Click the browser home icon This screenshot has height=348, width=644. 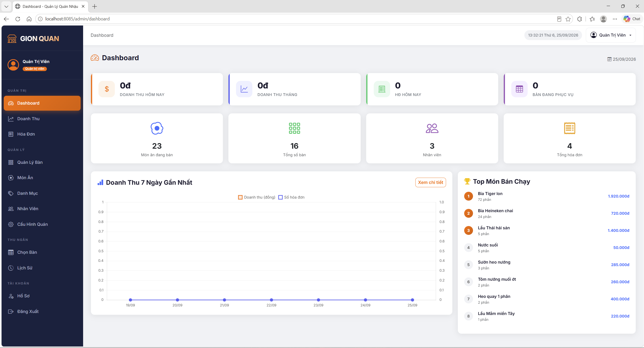click(29, 19)
